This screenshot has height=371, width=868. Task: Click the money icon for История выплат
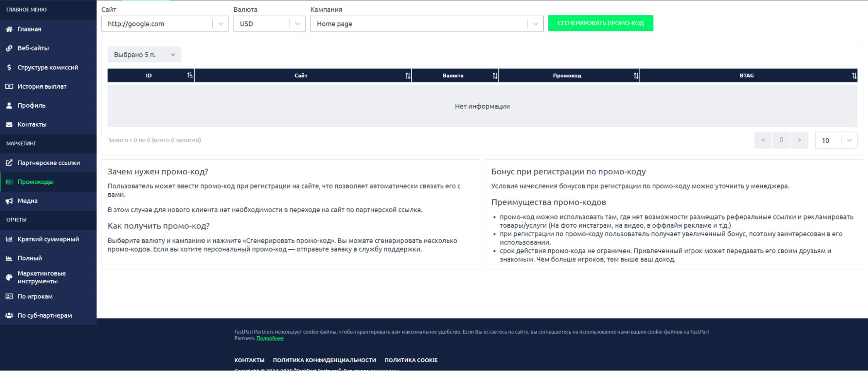pos(9,86)
